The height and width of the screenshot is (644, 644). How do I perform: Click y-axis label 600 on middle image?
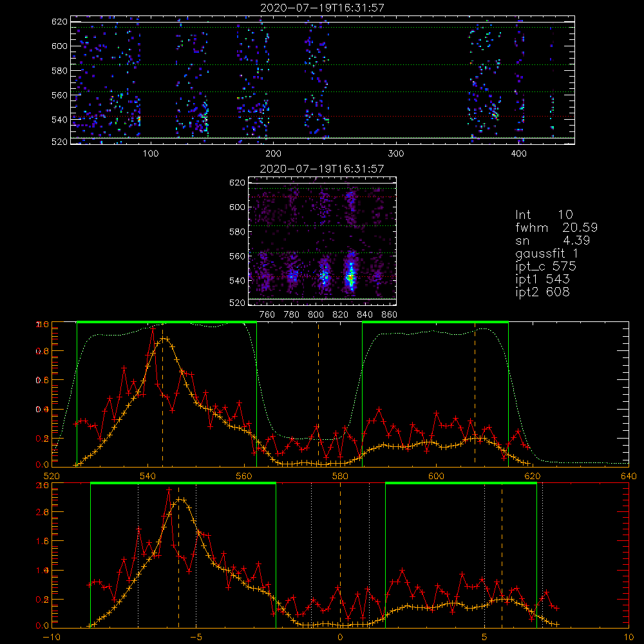[x=237, y=207]
